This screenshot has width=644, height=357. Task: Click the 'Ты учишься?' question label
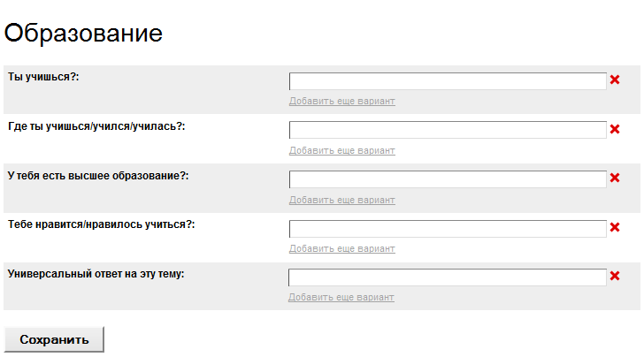point(44,78)
